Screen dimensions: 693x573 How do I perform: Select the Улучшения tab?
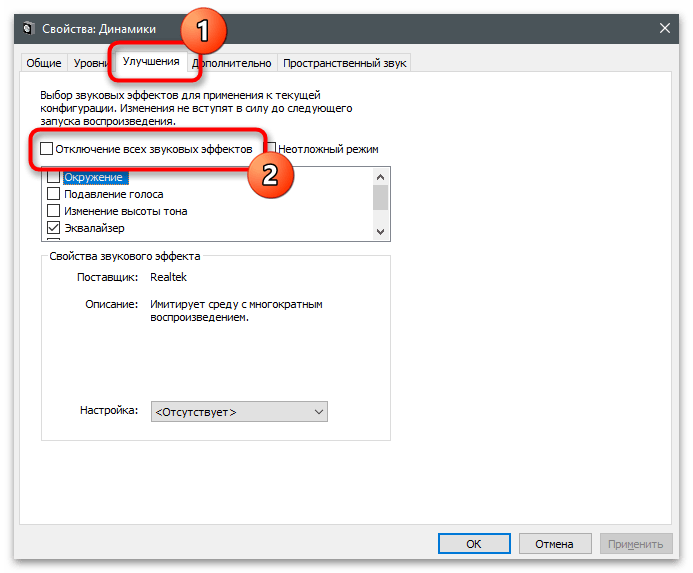[151, 61]
